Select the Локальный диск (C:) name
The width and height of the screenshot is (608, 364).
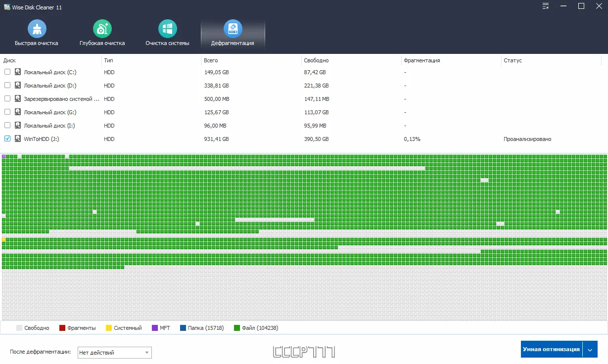50,72
